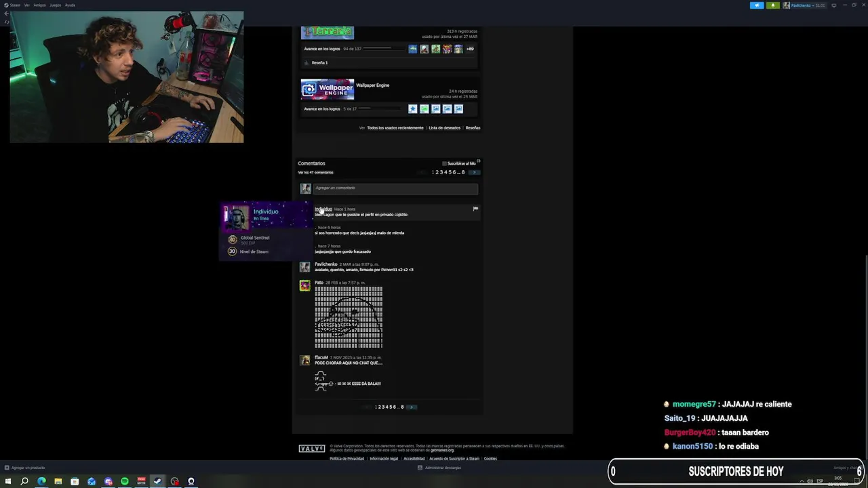Open Windows taskbar search

24,481
